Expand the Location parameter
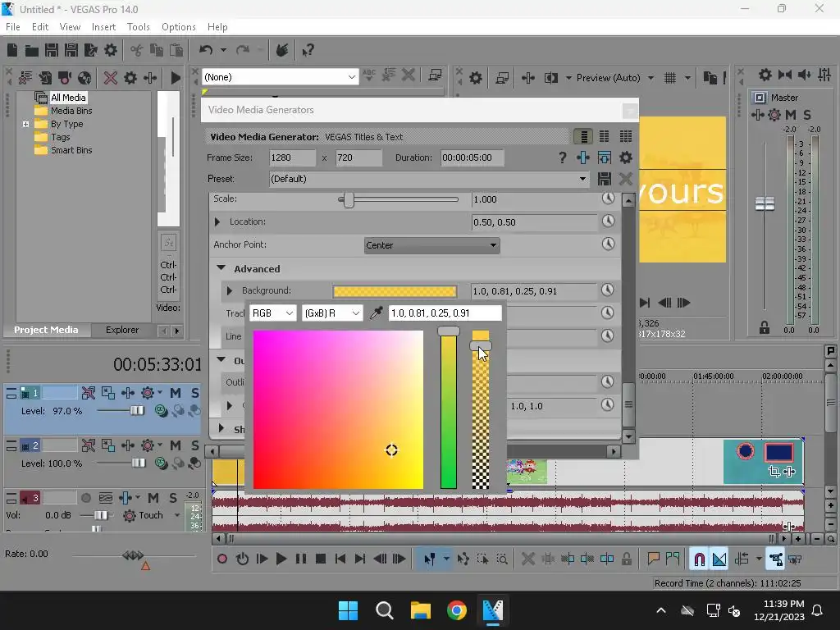Viewport: 840px width, 630px height. [x=217, y=221]
